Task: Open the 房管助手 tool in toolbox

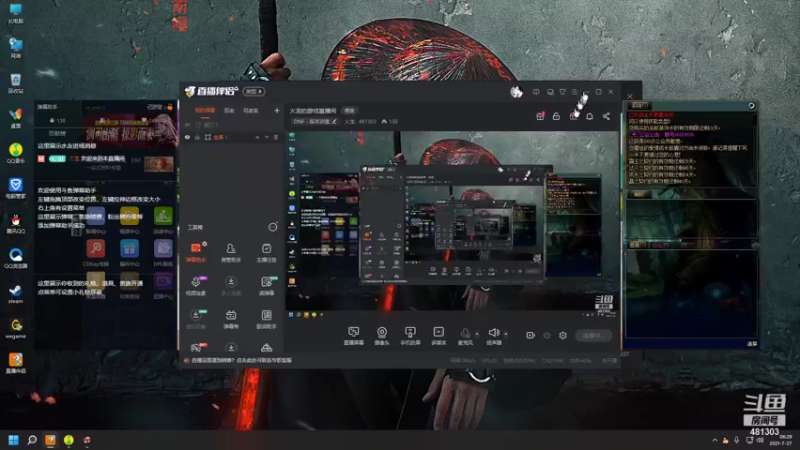Action: pyautogui.click(x=231, y=253)
